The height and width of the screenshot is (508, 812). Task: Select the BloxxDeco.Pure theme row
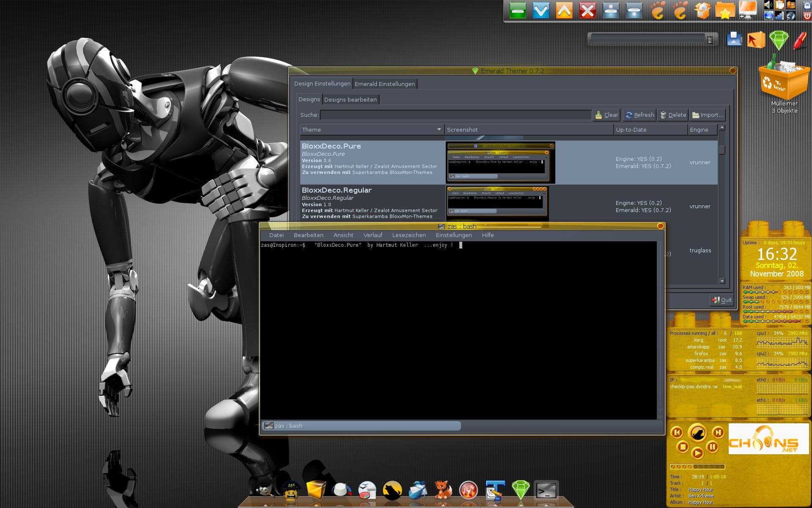[x=509, y=163]
